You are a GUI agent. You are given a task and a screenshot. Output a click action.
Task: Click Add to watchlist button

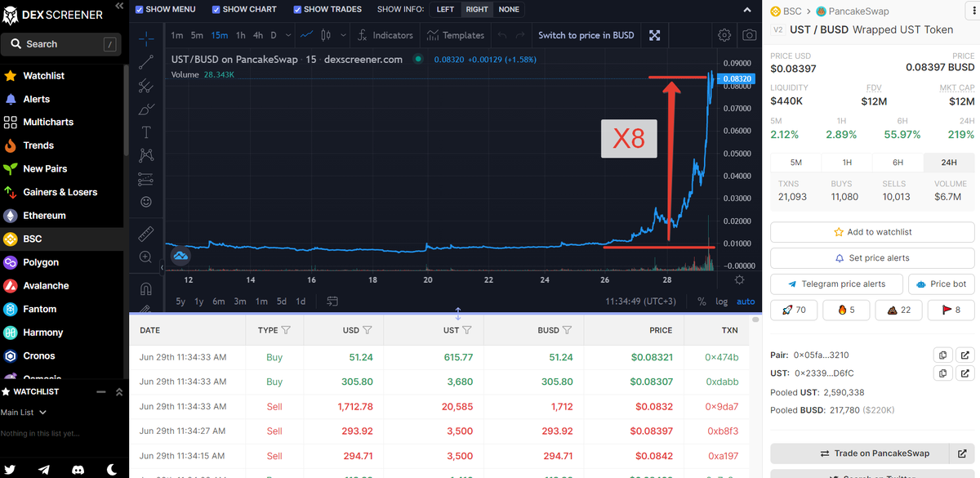872,232
